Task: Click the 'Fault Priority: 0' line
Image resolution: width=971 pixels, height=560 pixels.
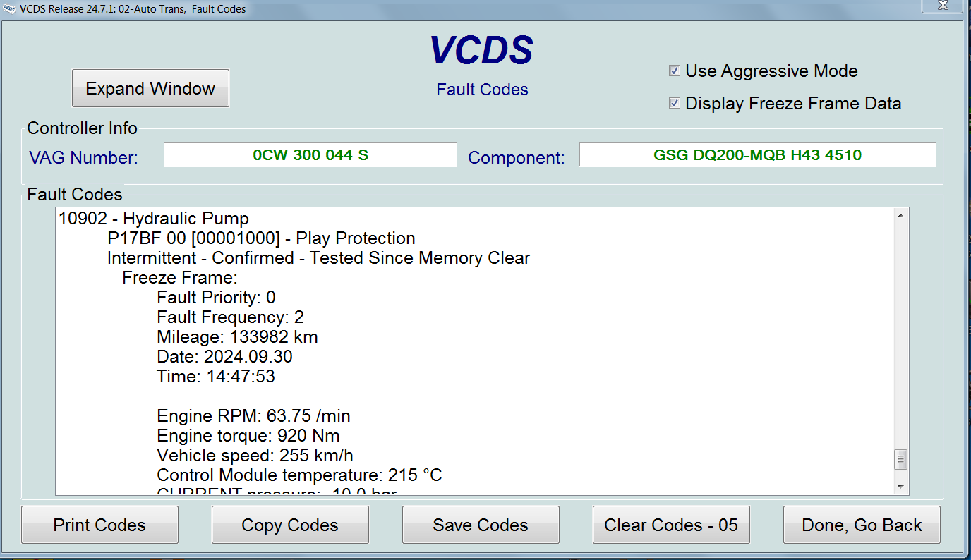Action: coord(216,298)
